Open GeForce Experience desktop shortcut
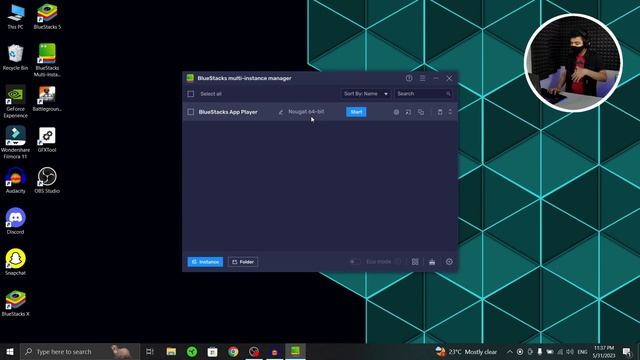 16,101
